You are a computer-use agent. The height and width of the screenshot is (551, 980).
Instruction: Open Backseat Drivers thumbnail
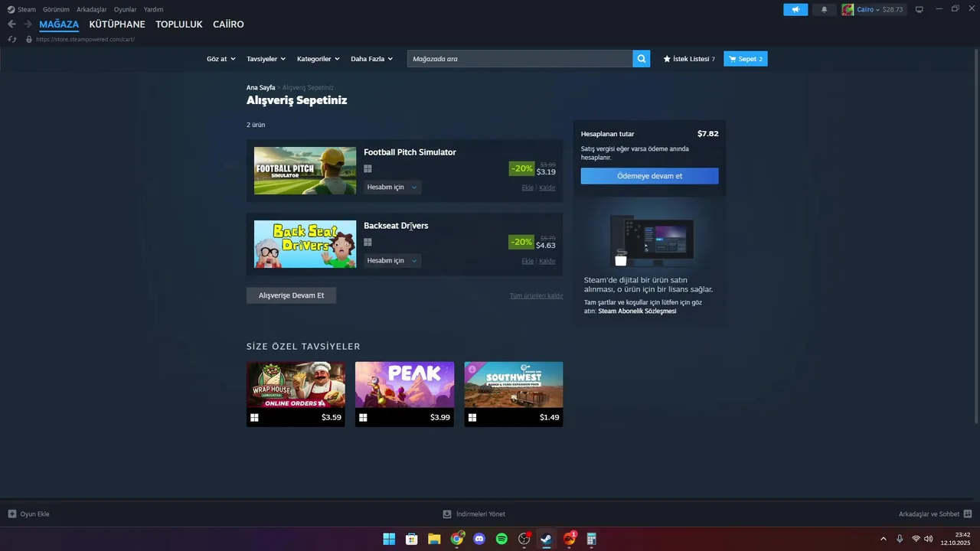(305, 244)
